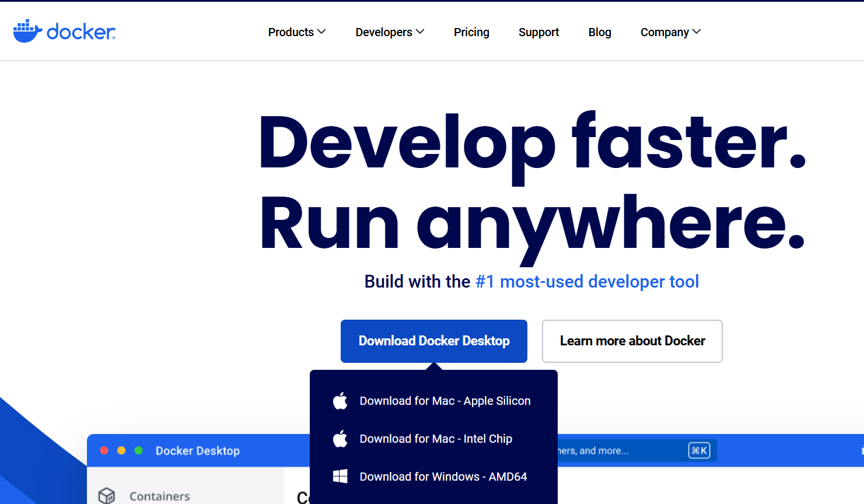Open the Products dropdown menu
This screenshot has height=504, width=864.
pyautogui.click(x=296, y=32)
